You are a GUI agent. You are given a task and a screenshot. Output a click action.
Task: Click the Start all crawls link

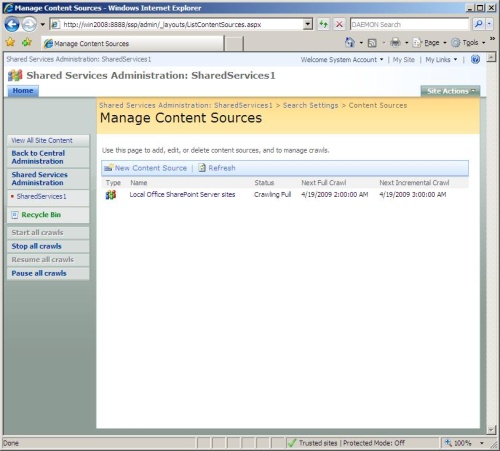point(37,232)
